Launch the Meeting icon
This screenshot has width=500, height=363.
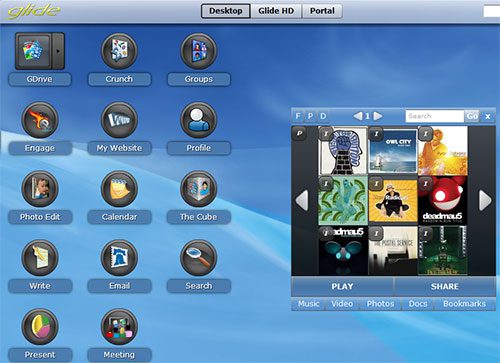tap(119, 327)
